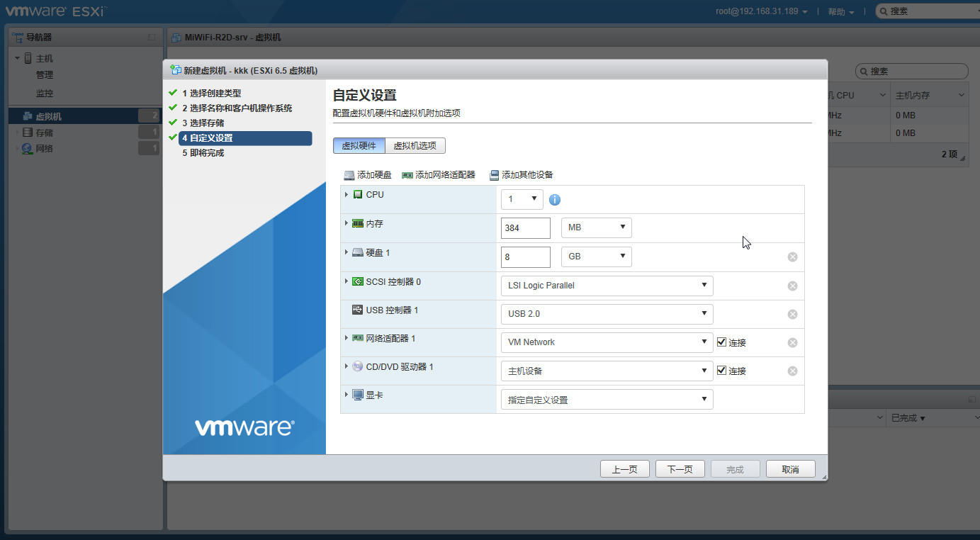Screen dimensions: 980x540
Task: Click the Add other device icon (添加其他设备)
Action: pos(494,175)
